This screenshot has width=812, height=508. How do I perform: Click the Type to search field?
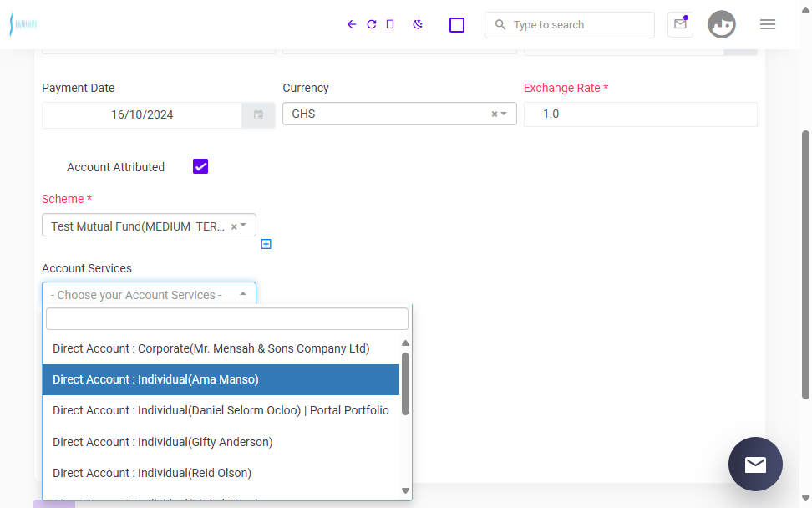tap(570, 25)
